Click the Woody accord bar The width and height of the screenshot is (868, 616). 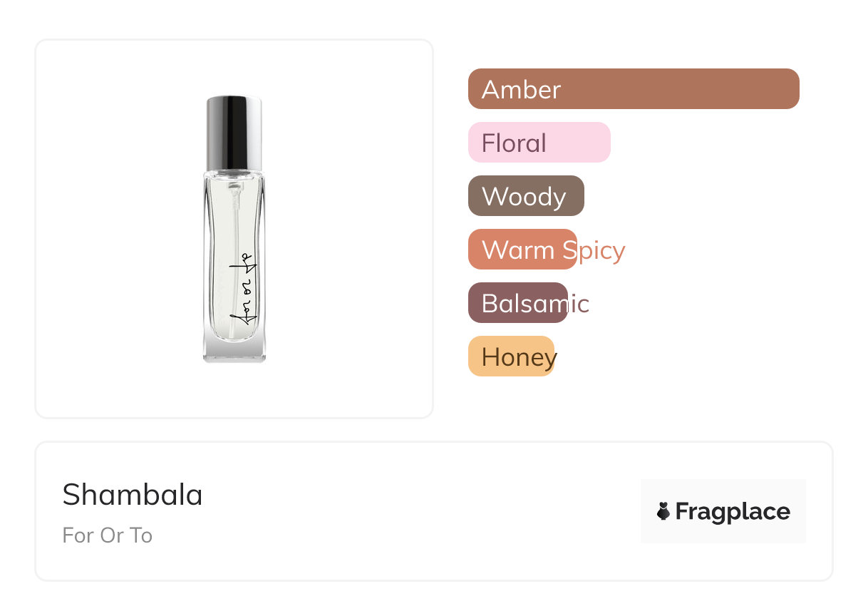pos(526,196)
